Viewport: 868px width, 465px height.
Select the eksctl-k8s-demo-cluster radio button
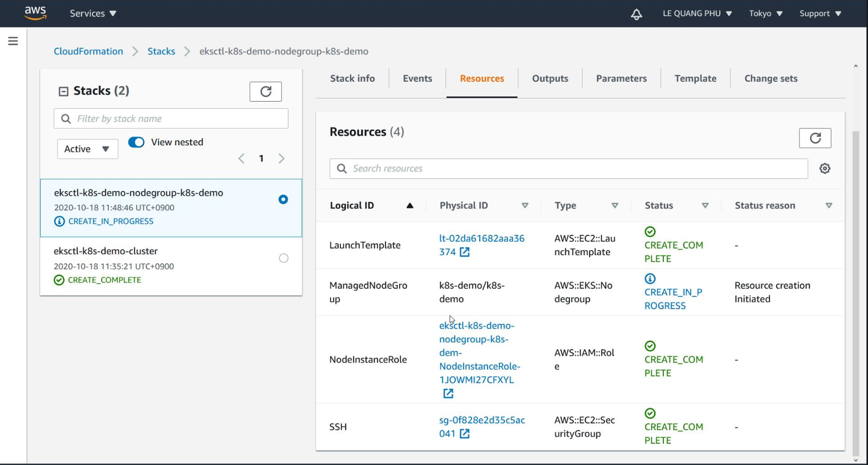pyautogui.click(x=284, y=258)
